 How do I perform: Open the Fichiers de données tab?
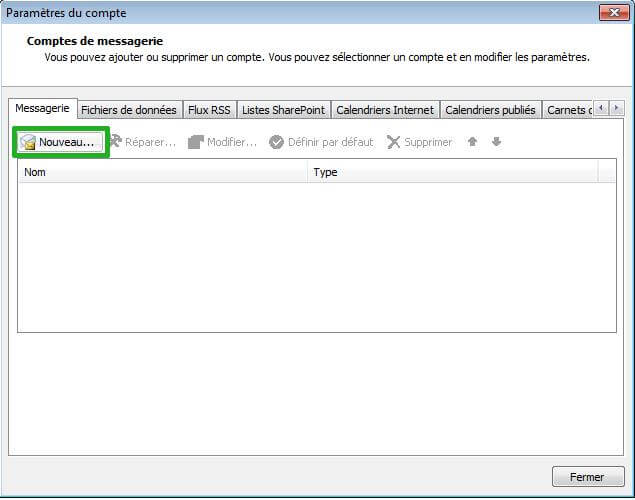click(x=129, y=110)
